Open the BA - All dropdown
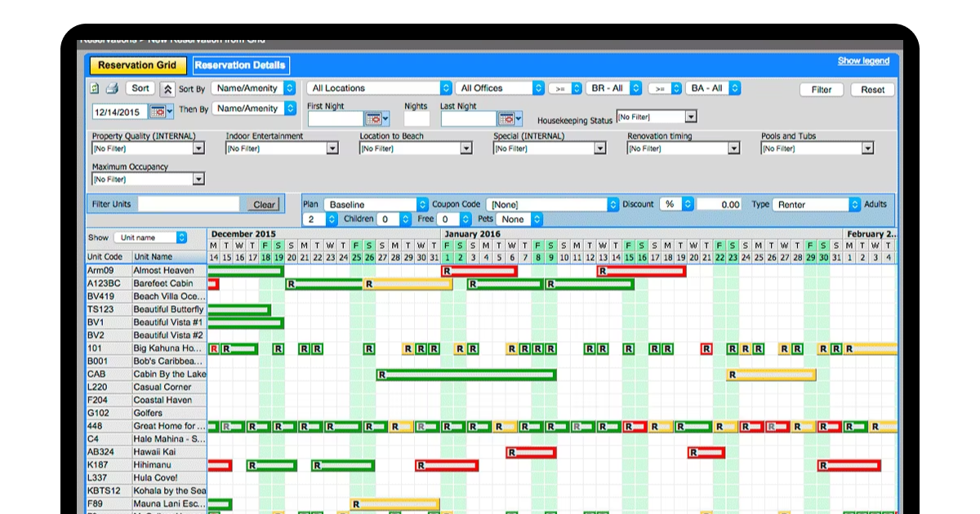Image resolution: width=980 pixels, height=514 pixels. (712, 88)
